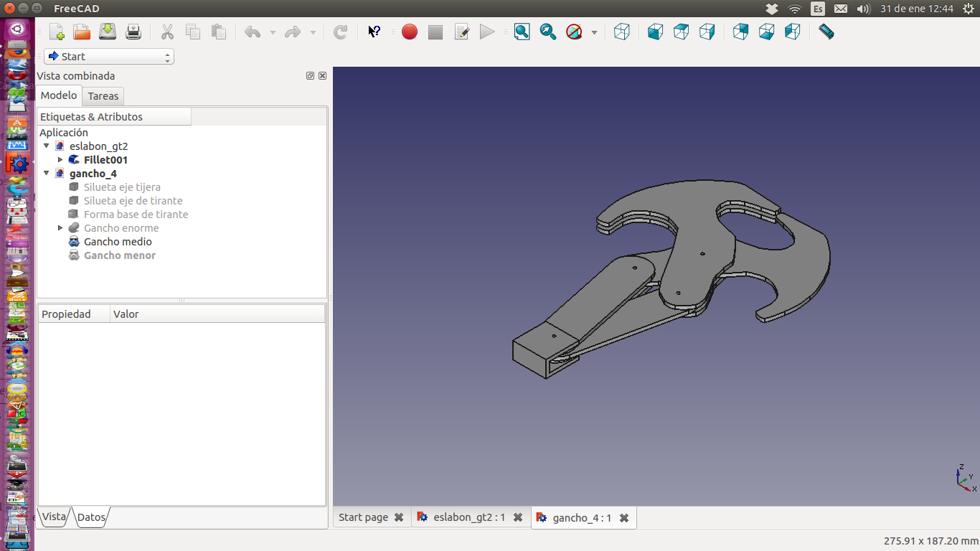Start macro recording with red circle

tap(410, 32)
